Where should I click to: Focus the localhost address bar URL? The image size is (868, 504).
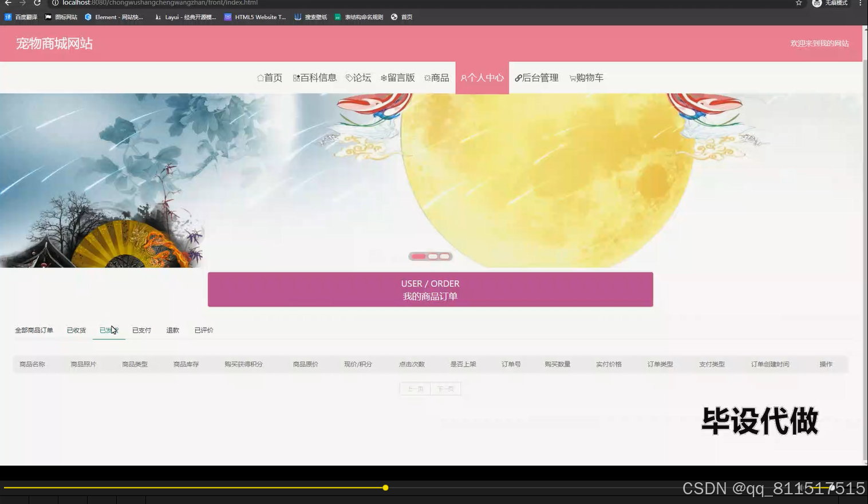pos(160,3)
